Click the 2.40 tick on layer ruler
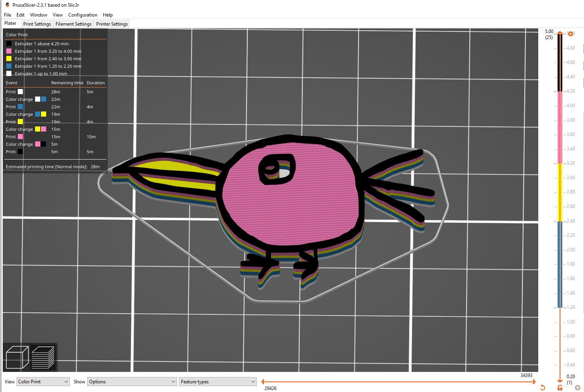Image resolution: width=584 pixels, height=392 pixels. tap(571, 221)
